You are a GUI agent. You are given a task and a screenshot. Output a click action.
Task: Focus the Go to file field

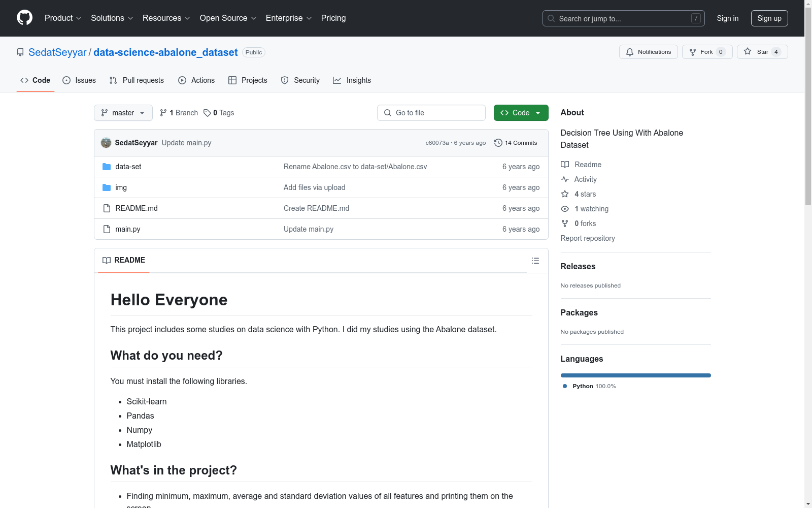point(431,113)
